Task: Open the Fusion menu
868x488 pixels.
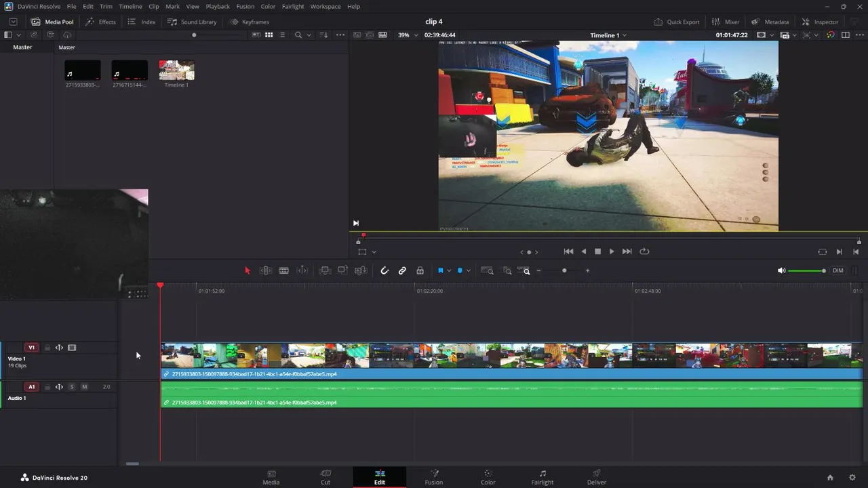Action: pos(245,6)
